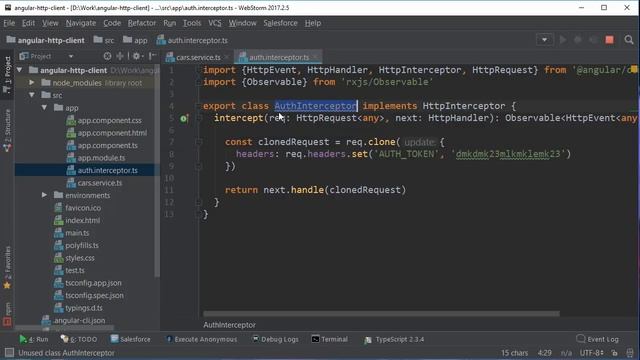Click the green Run play icon

[x=563, y=40]
